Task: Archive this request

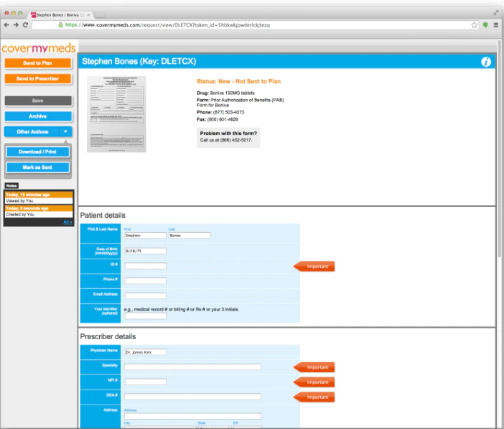Action: (x=38, y=116)
